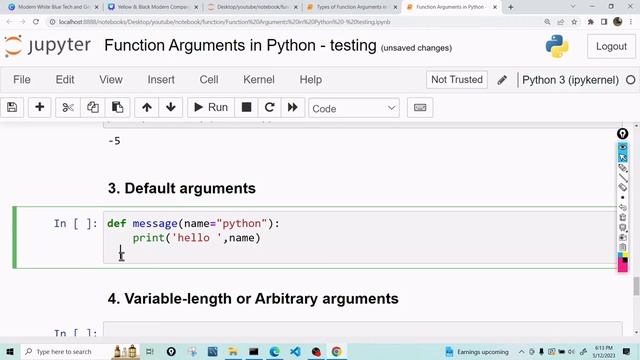Open a new browser tab
The image size is (640, 360).
pyautogui.click(x=510, y=7)
